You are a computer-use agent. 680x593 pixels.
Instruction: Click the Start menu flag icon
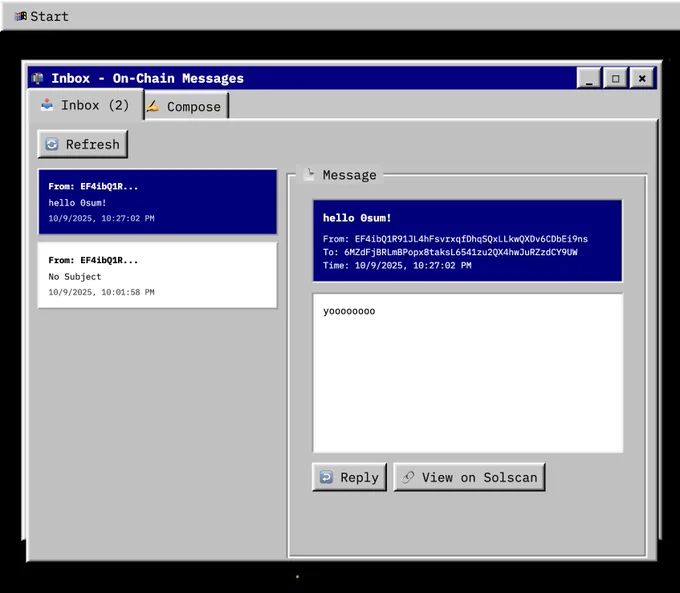tap(20, 16)
